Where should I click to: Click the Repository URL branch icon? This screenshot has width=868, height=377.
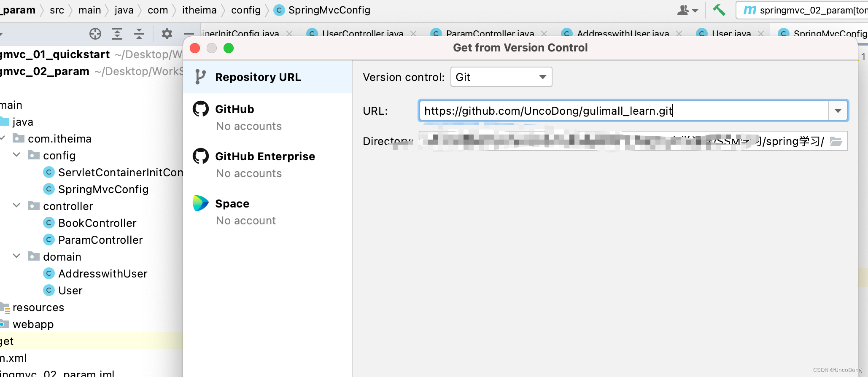pyautogui.click(x=200, y=77)
